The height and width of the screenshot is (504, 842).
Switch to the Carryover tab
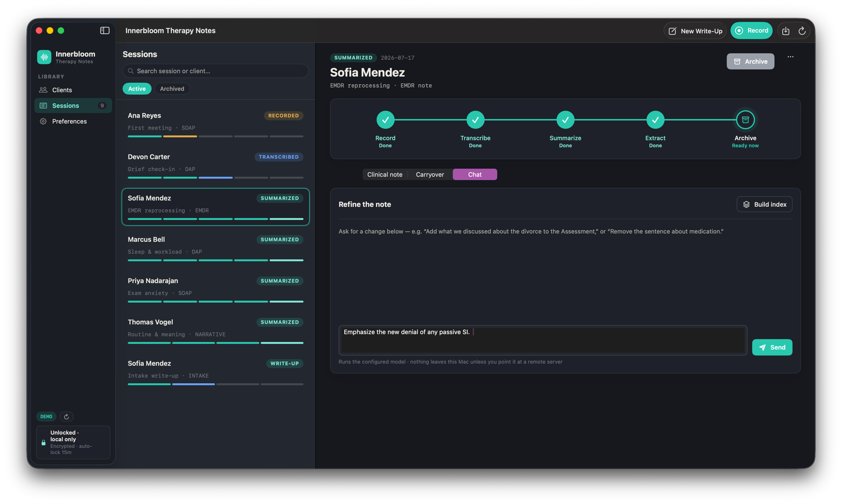pos(430,174)
